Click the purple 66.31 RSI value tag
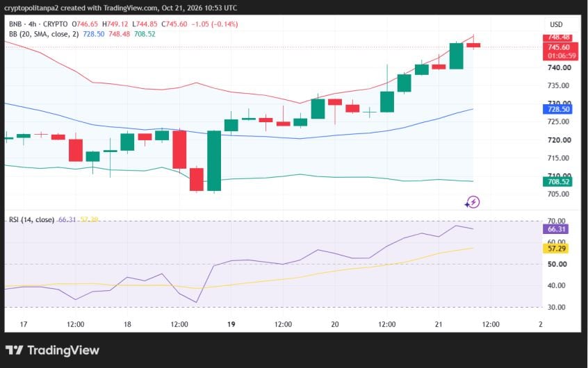Viewport: 588px width, 368px height. pos(556,229)
